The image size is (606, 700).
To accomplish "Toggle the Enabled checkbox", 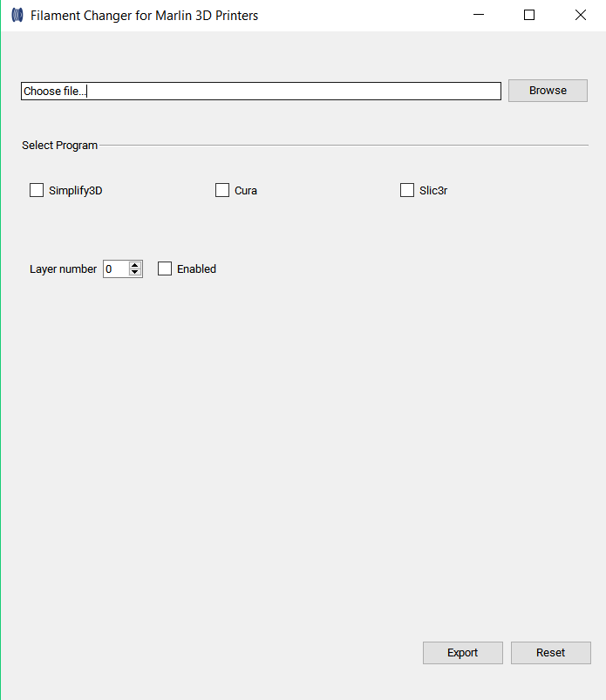I will (x=165, y=268).
